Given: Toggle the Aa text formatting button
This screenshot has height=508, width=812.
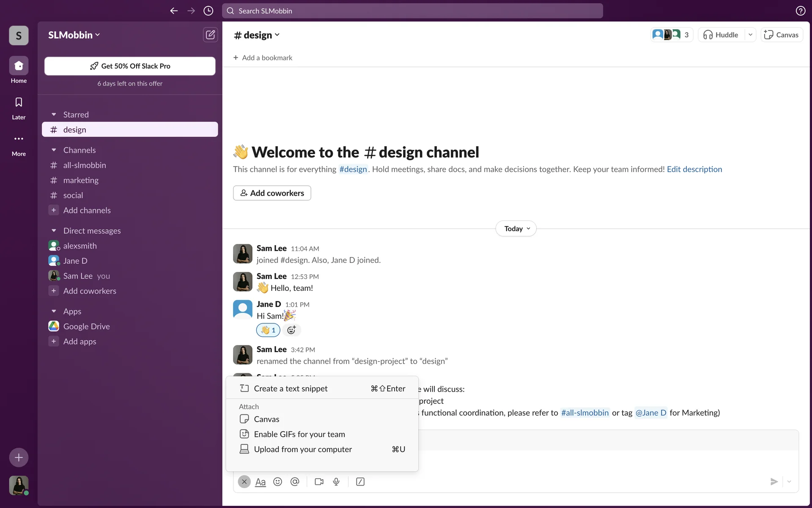Looking at the screenshot, I should [261, 482].
